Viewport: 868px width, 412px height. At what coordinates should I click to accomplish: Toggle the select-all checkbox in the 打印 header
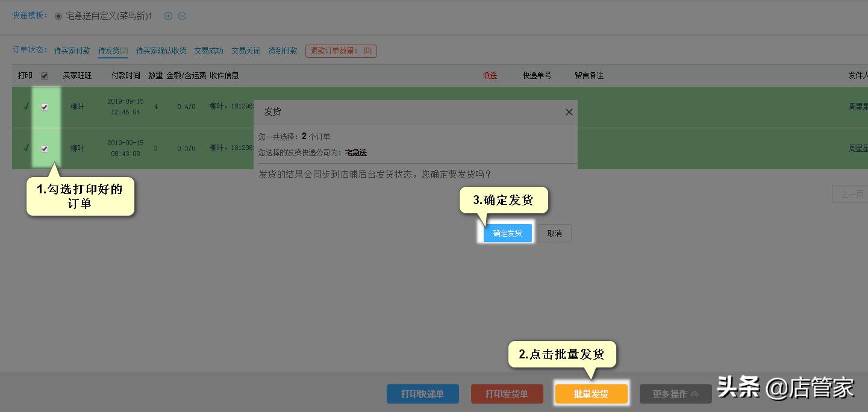[x=43, y=75]
